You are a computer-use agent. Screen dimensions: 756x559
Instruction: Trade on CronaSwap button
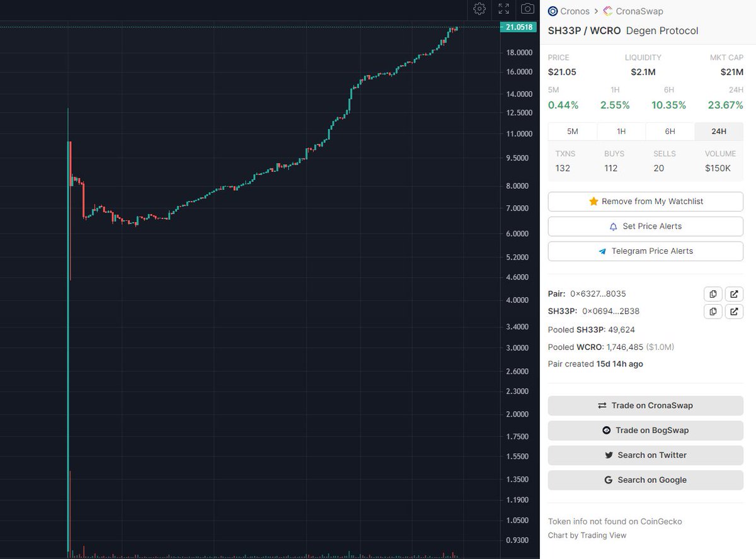coord(646,405)
